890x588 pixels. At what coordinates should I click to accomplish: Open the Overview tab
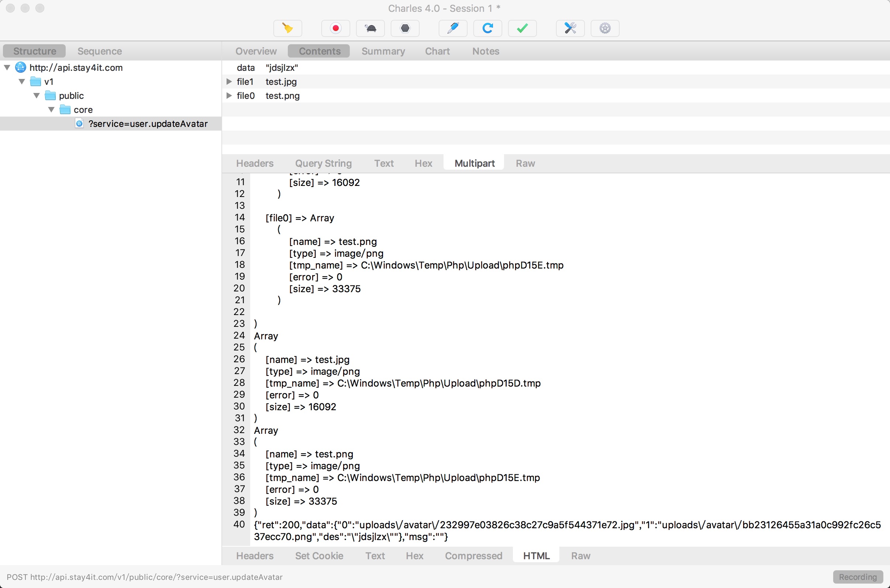256,51
